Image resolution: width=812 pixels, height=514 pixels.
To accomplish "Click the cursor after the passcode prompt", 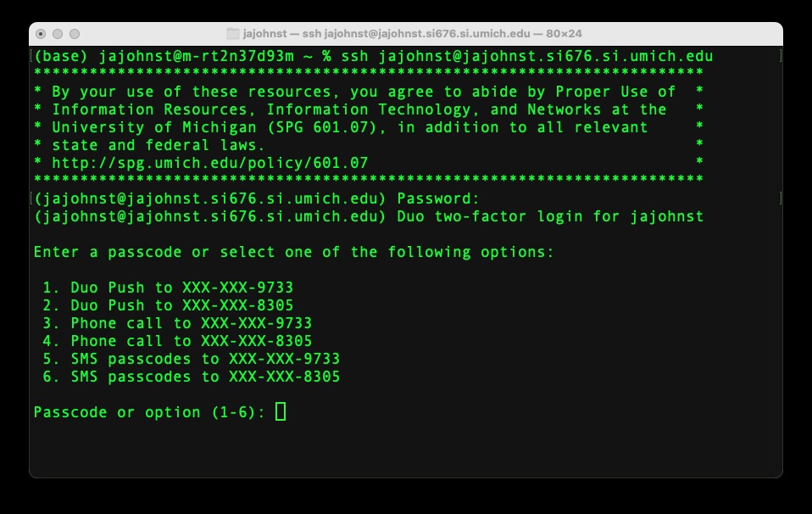I will tap(281, 412).
